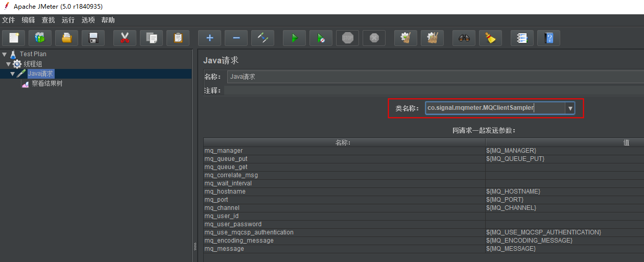Save the test plan with floppy icon
Screen dimensions: 644x262
93,38
